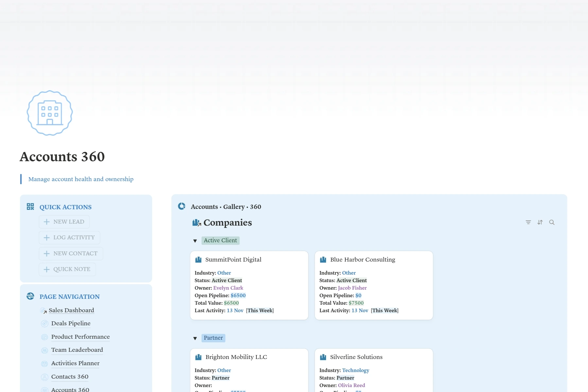Click the Accounts Gallery pie chart icon

[182, 206]
